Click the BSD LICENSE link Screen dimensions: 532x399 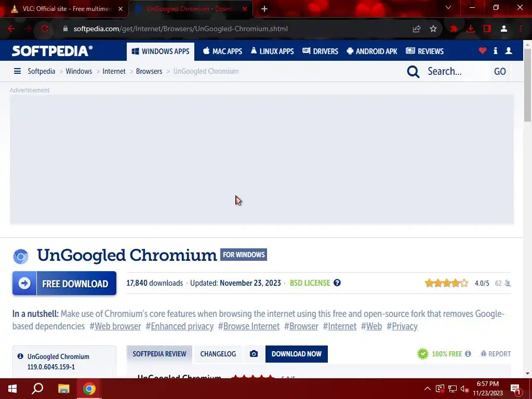pos(310,283)
